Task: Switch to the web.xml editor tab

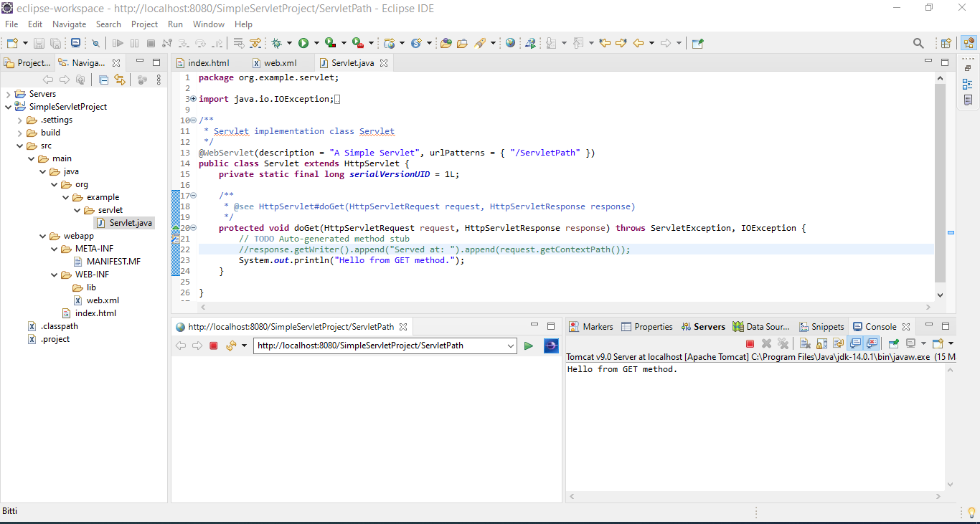Action: [278, 62]
